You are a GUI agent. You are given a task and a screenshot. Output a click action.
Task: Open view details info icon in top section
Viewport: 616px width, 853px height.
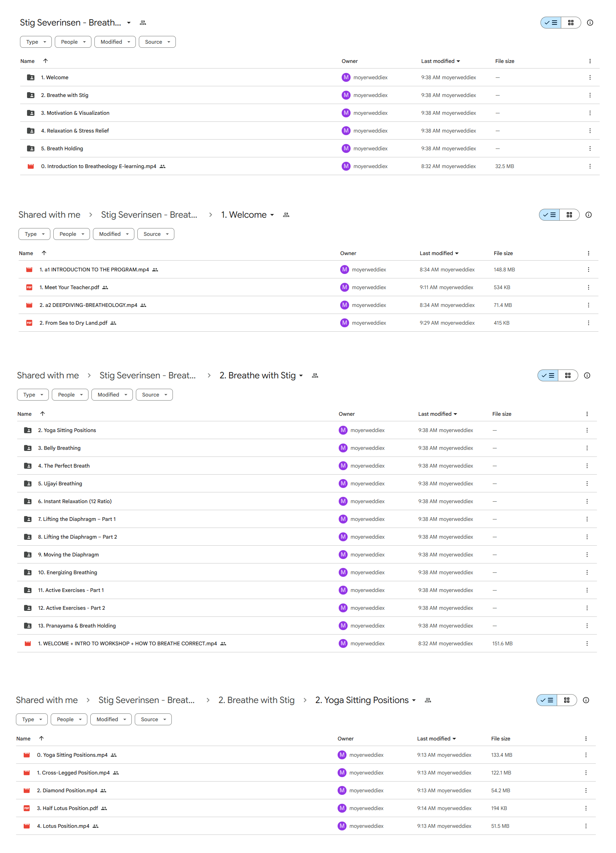point(590,23)
